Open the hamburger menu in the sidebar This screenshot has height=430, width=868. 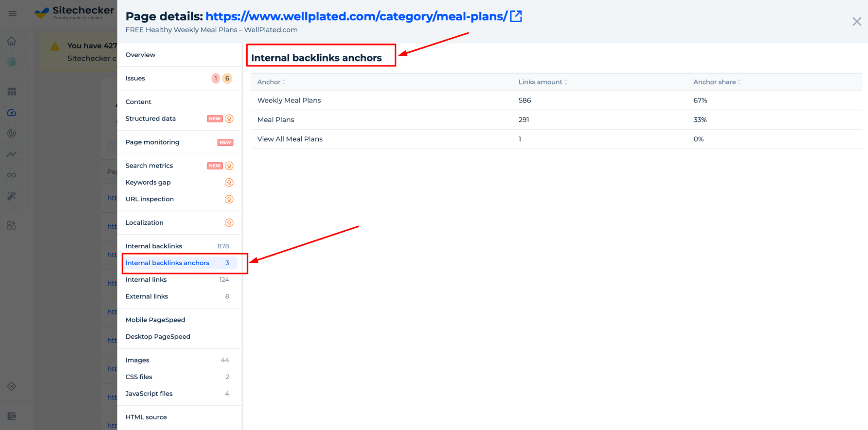click(12, 13)
